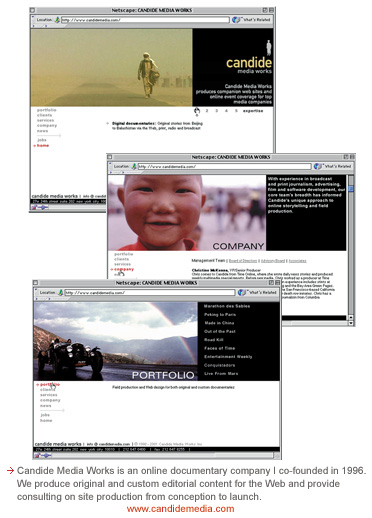Open What's Related in the Company window
This screenshot has width=372, height=518.
click(x=338, y=166)
